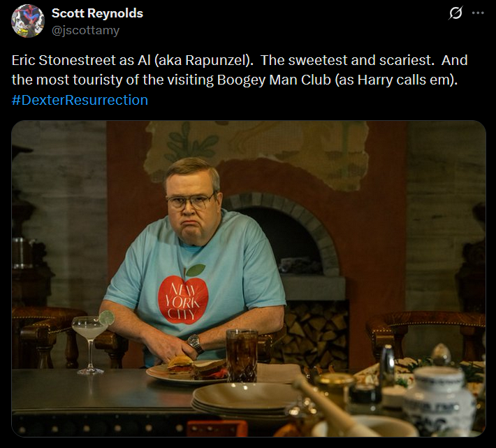Image resolution: width=496 pixels, height=448 pixels.
Task: Click the Grok explain-post icon
Action: pyautogui.click(x=455, y=13)
